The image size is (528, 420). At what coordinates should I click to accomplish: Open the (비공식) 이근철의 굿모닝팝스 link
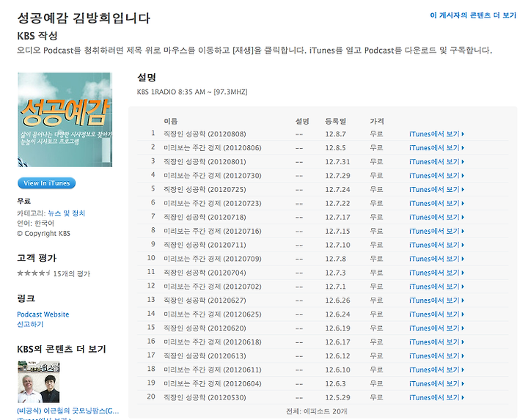[67, 411]
